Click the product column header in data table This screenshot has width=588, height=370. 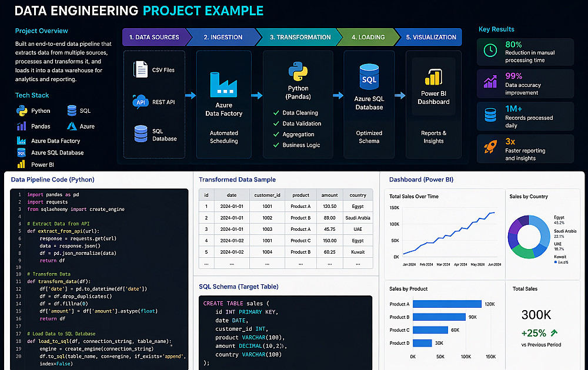tap(300, 195)
